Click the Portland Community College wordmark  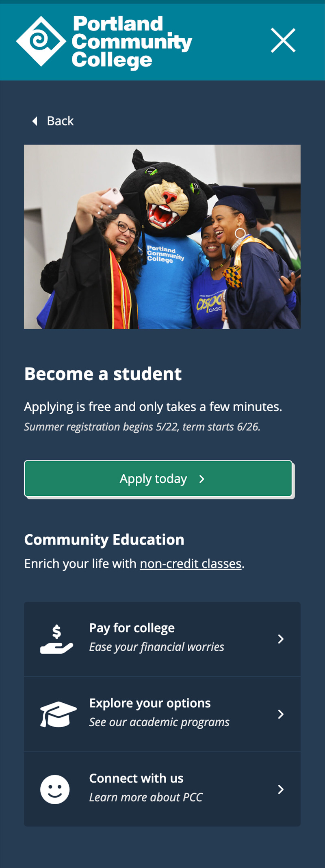tap(132, 42)
